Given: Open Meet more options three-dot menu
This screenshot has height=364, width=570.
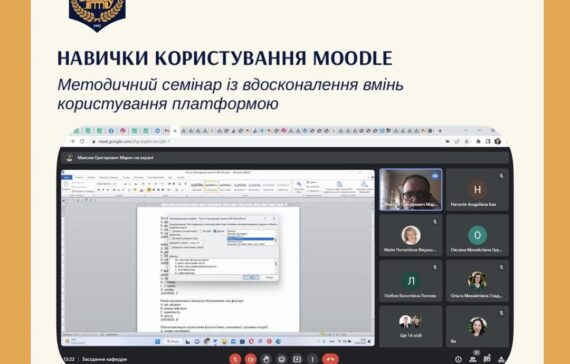Looking at the screenshot, I should pyautogui.click(x=312, y=359).
